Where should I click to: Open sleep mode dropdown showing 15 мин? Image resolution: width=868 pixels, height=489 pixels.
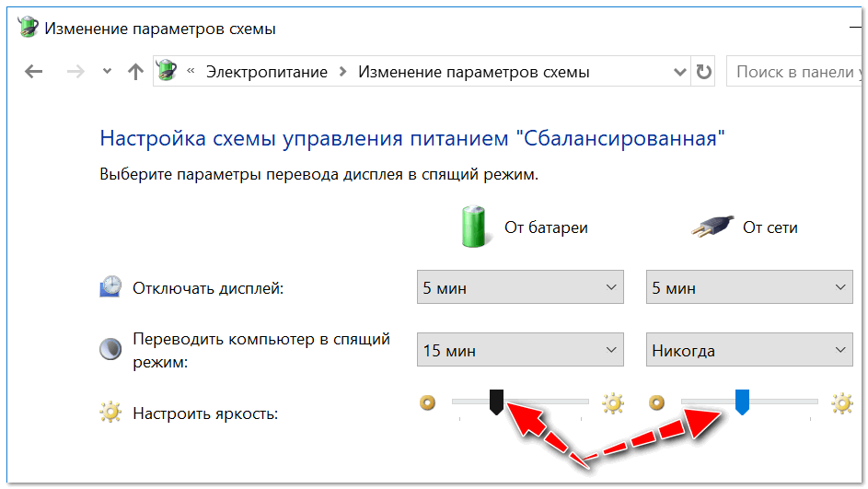coord(520,350)
